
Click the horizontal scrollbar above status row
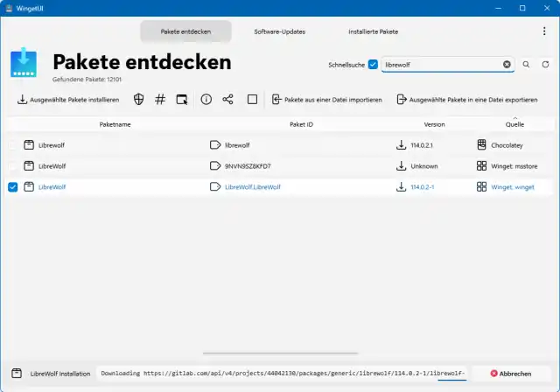click(x=280, y=353)
